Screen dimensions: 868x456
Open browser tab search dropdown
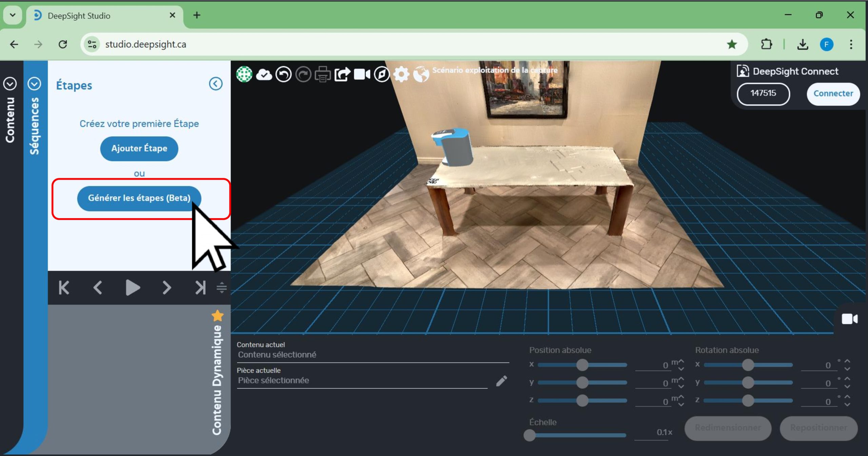(x=13, y=15)
